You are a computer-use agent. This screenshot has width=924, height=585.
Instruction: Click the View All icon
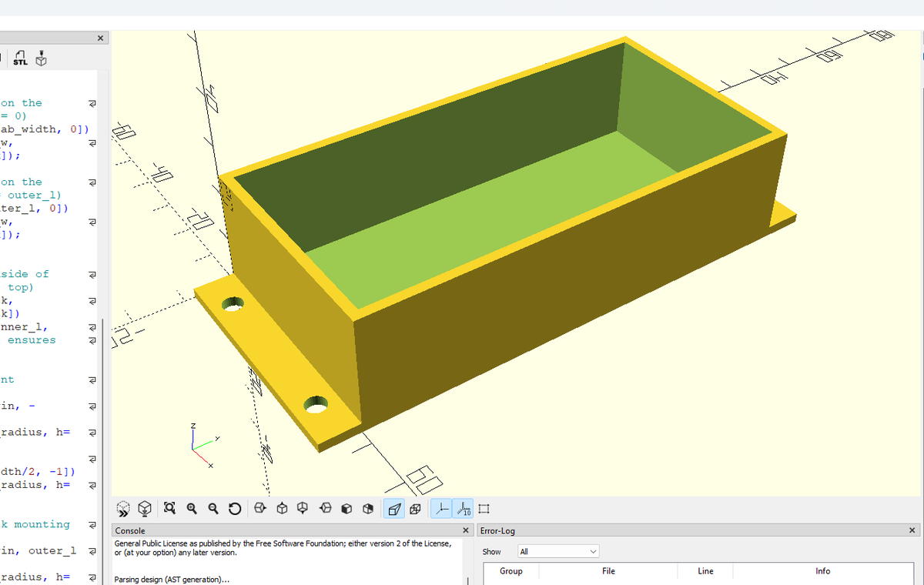(170, 508)
